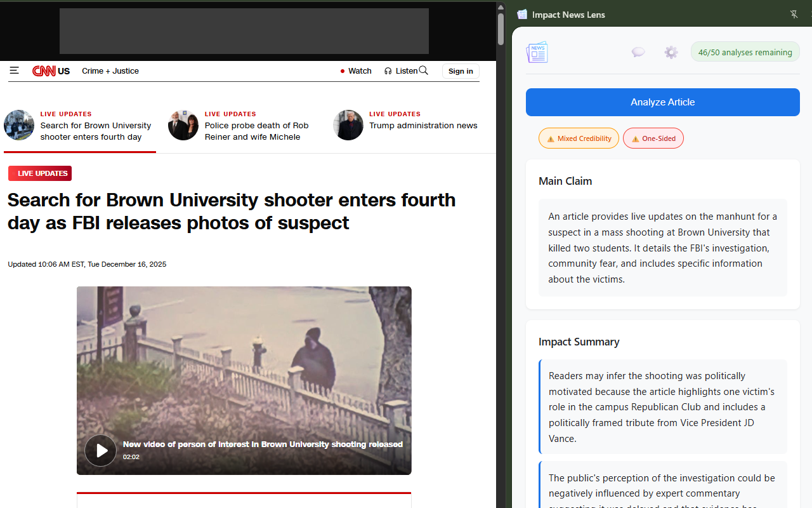The width and height of the screenshot is (812, 508).
Task: Click the impact note mentioning JD Vance
Action: coord(663,407)
